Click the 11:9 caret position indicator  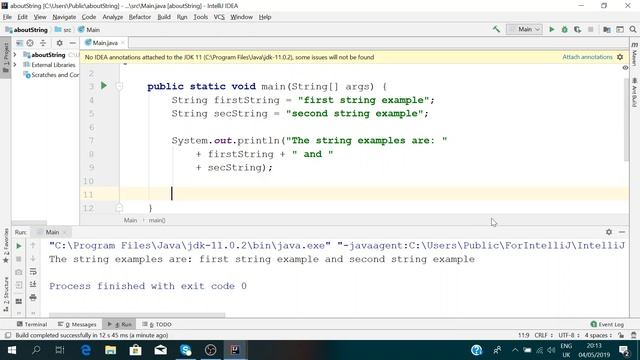pyautogui.click(x=523, y=335)
